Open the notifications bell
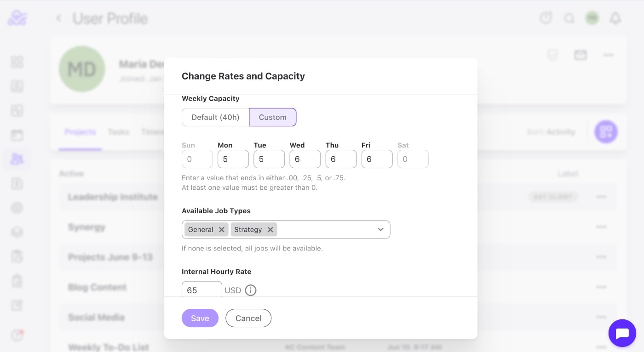 coord(615,18)
